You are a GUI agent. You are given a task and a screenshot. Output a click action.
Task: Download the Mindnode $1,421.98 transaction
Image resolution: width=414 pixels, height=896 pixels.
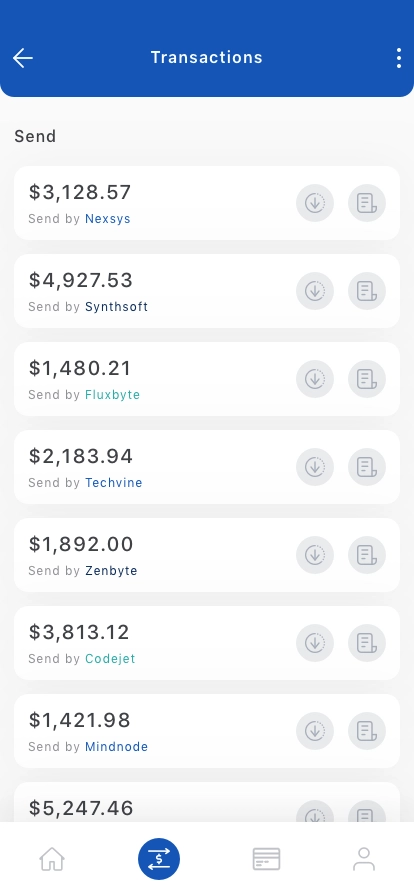[315, 731]
